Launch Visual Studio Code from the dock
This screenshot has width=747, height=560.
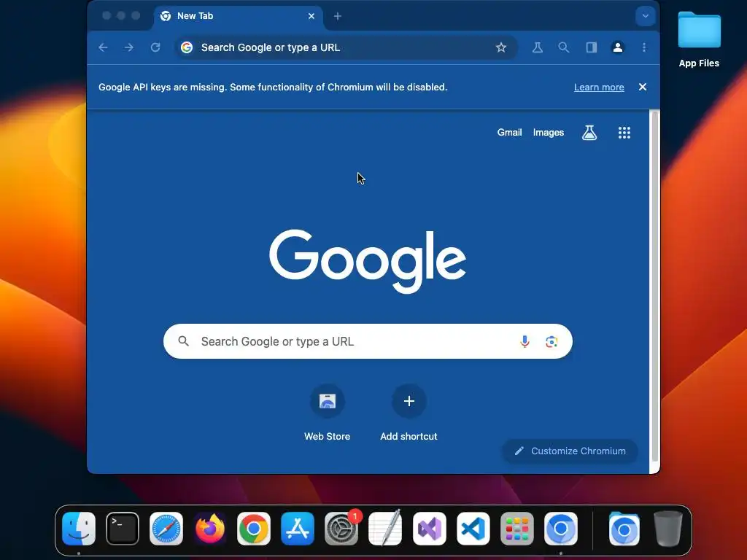pos(473,529)
